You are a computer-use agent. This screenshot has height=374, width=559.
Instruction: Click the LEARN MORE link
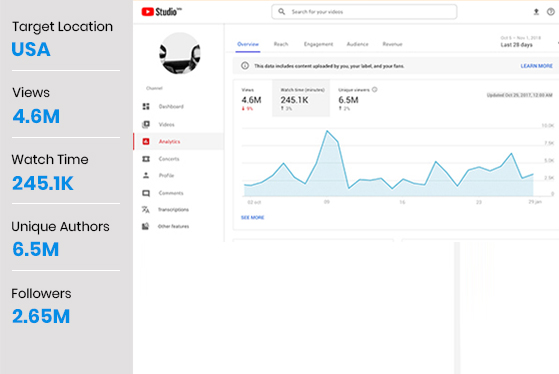[537, 66]
